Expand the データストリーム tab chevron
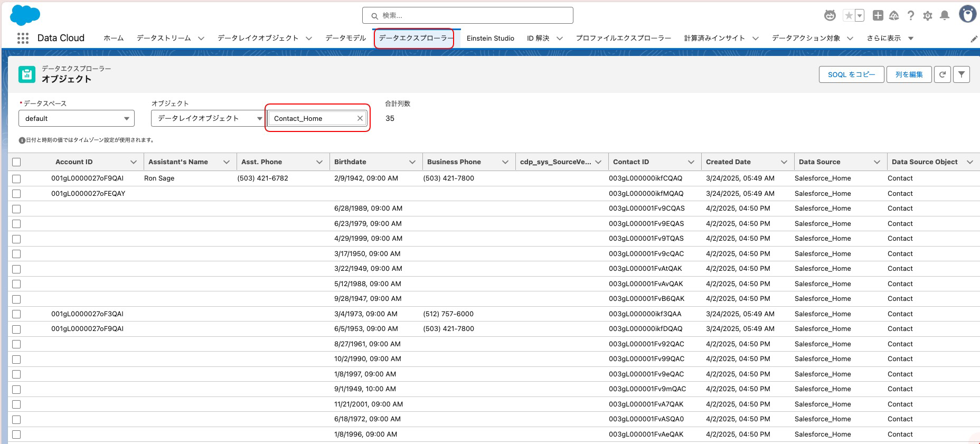 point(201,38)
